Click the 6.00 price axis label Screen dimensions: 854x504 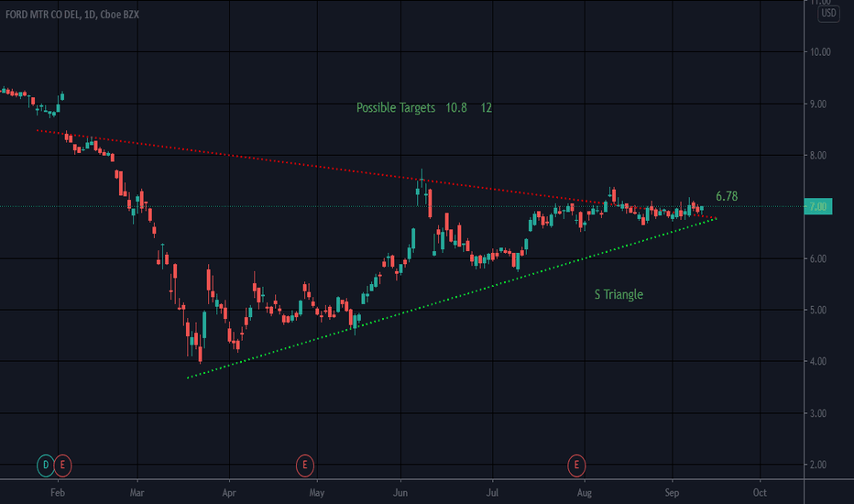pos(818,258)
